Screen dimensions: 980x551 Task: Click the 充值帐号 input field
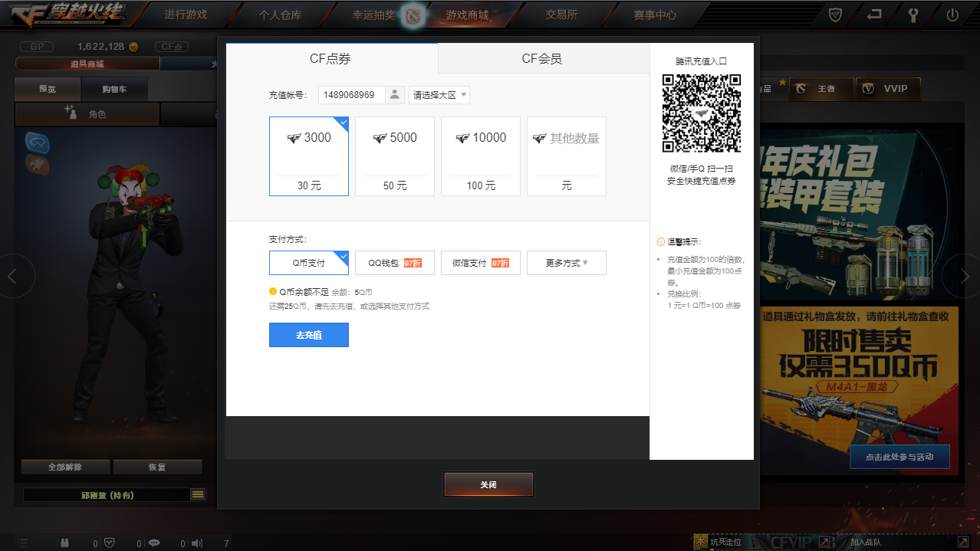(352, 95)
